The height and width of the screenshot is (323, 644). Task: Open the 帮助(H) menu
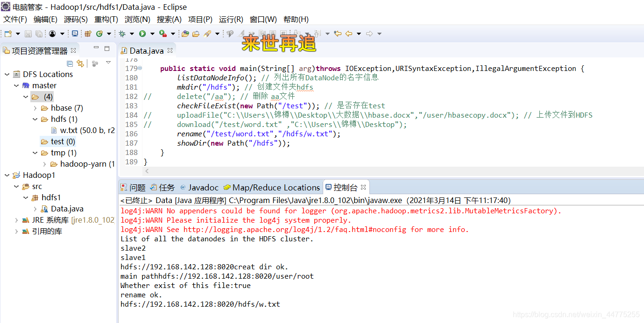[296, 19]
